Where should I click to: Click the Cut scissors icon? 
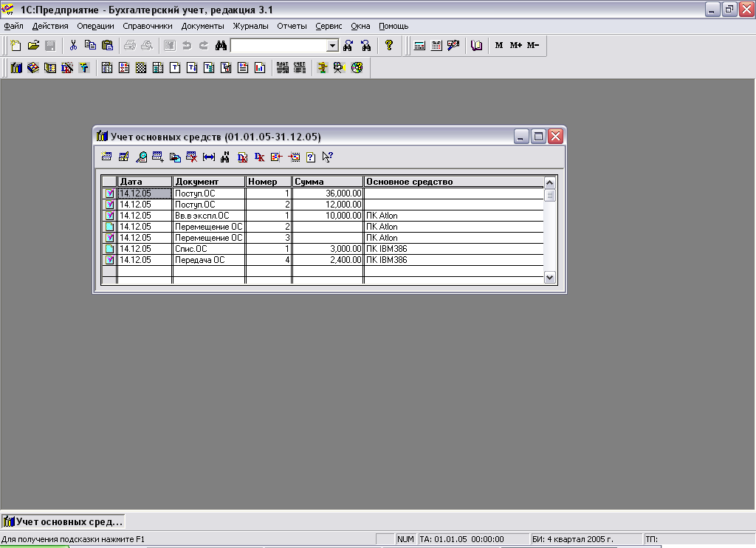[73, 45]
